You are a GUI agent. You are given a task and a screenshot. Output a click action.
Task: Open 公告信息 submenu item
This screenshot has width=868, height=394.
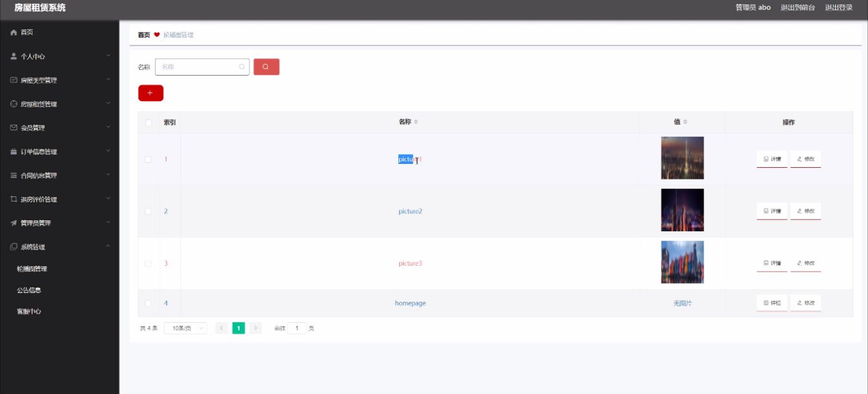point(29,290)
